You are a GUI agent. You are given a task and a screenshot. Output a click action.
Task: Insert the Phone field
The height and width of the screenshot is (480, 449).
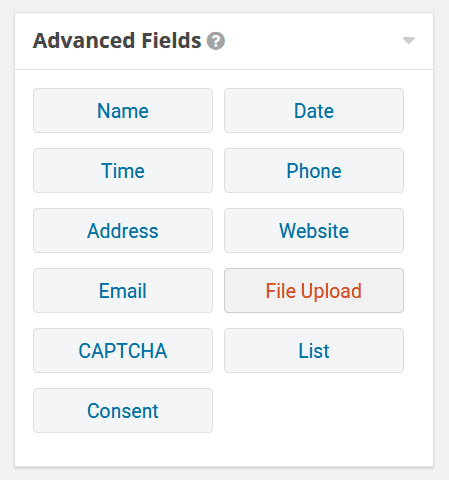coord(314,171)
